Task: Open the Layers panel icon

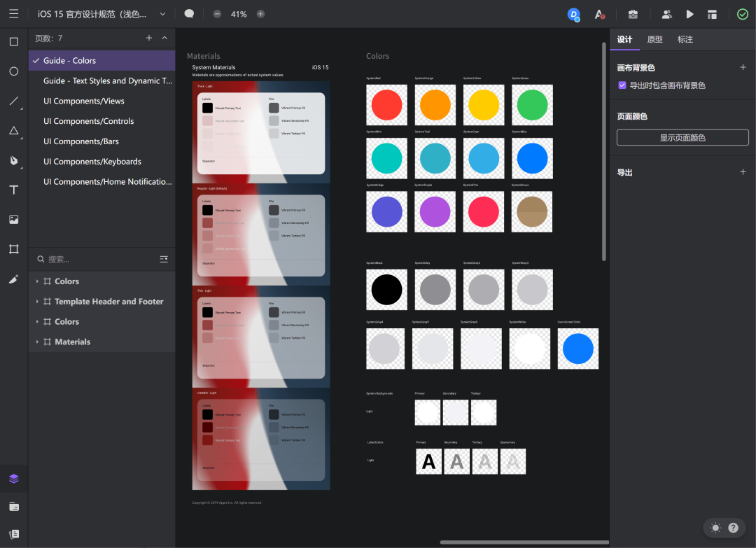Action: coord(14,479)
